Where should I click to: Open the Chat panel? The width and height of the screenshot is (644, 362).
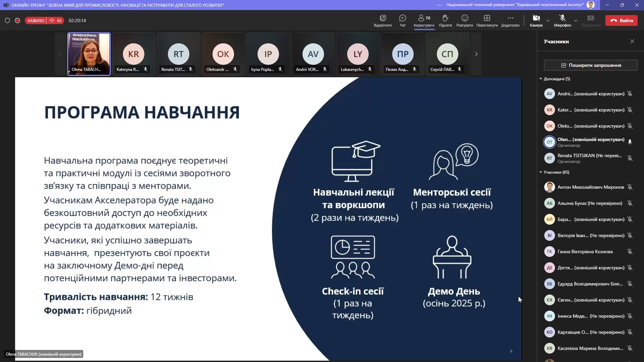click(403, 20)
